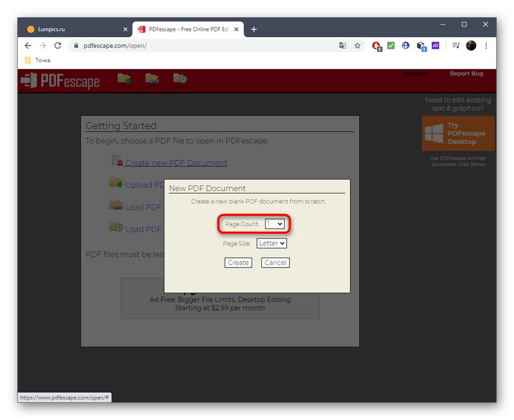Image resolution: width=514 pixels, height=420 pixels.
Task: Click Create new PDF document page icon
Action: click(x=117, y=161)
